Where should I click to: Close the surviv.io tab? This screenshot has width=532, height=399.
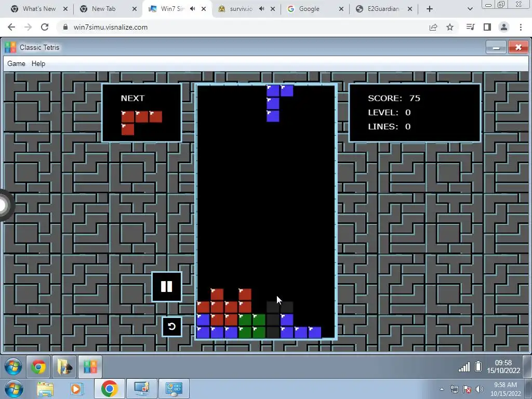[x=272, y=9]
